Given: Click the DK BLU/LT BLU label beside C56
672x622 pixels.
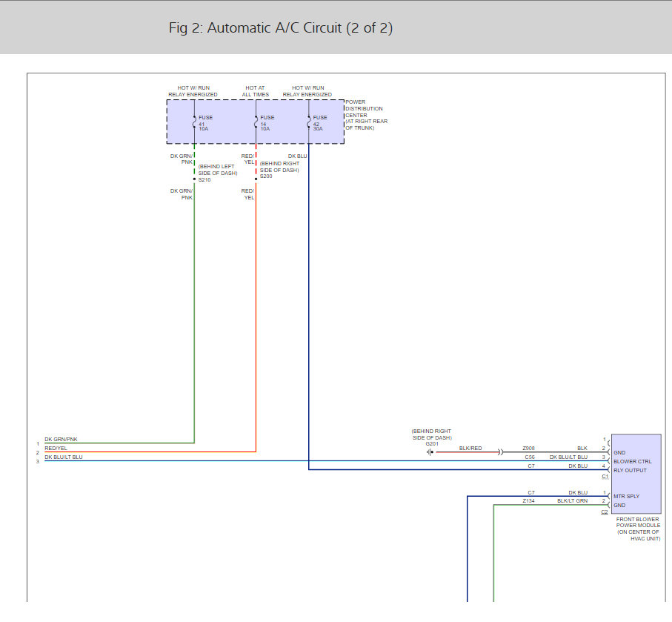Looking at the screenshot, I should pos(568,457).
